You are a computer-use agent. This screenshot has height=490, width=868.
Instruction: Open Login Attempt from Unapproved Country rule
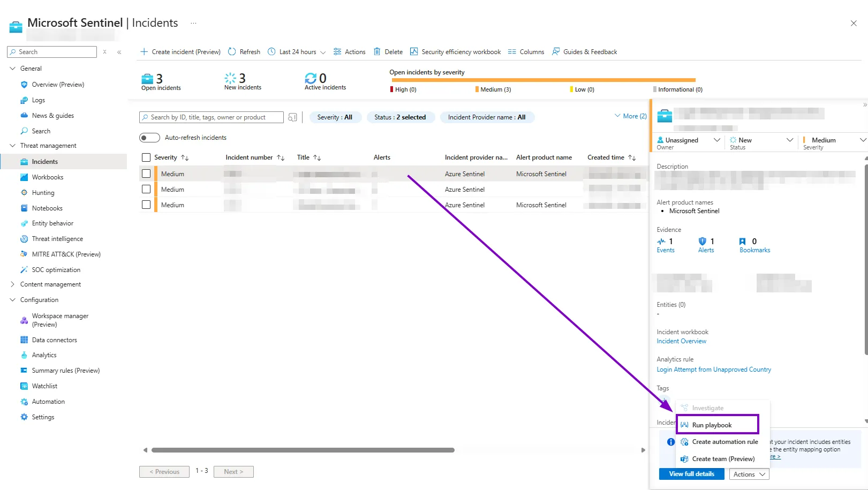714,370
